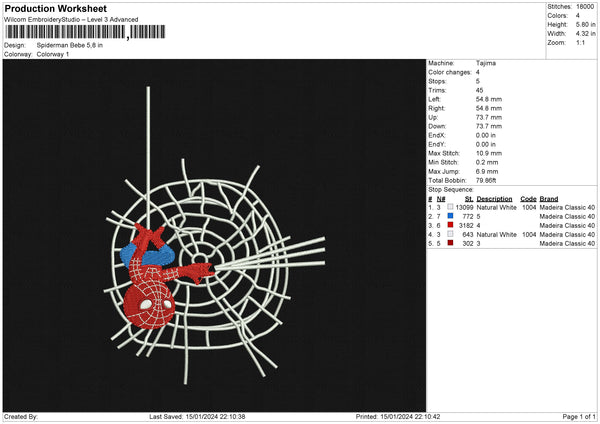This screenshot has height=424, width=600.
Task: Select the Colorway 1 value
Action: tap(53, 54)
